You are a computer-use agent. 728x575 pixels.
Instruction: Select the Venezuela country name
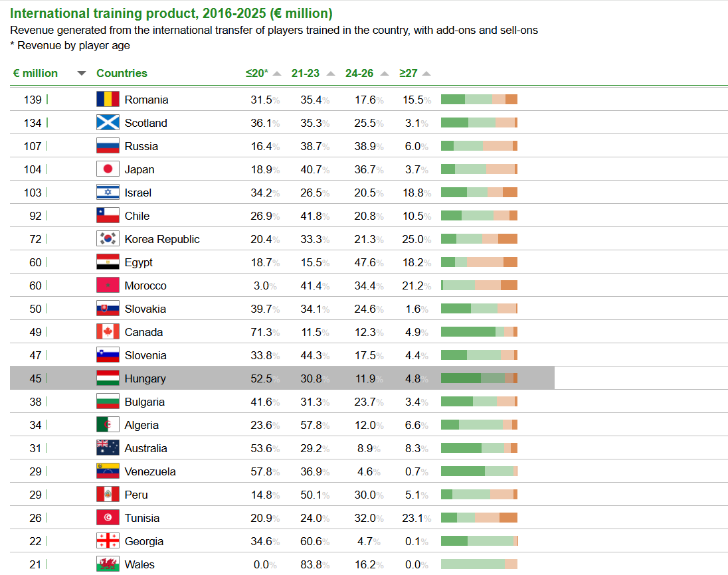pyautogui.click(x=150, y=471)
